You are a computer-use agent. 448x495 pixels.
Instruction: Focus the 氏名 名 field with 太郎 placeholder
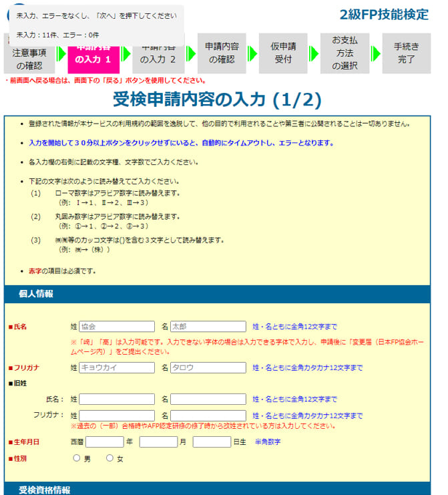pyautogui.click(x=208, y=327)
